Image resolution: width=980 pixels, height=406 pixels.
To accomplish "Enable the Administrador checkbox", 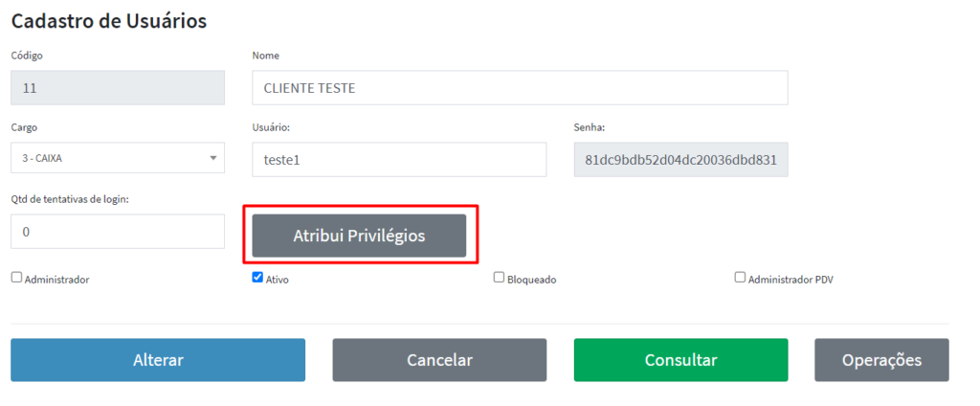I will click(16, 278).
